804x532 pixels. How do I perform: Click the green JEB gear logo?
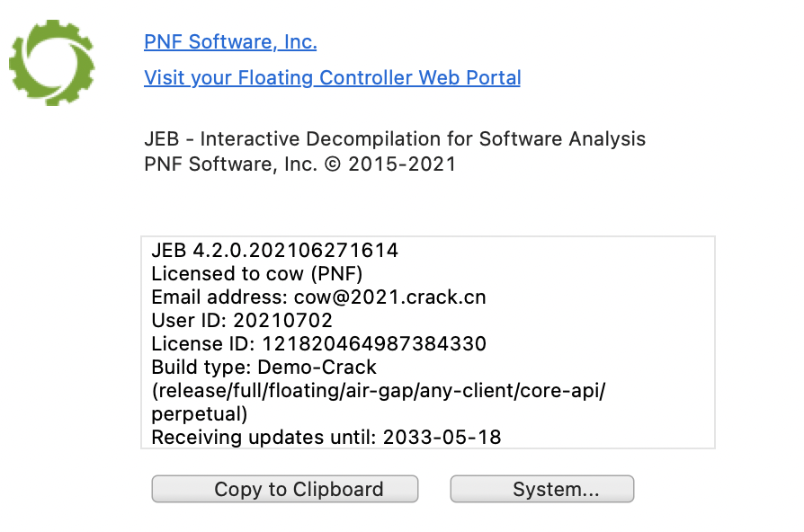[x=52, y=63]
